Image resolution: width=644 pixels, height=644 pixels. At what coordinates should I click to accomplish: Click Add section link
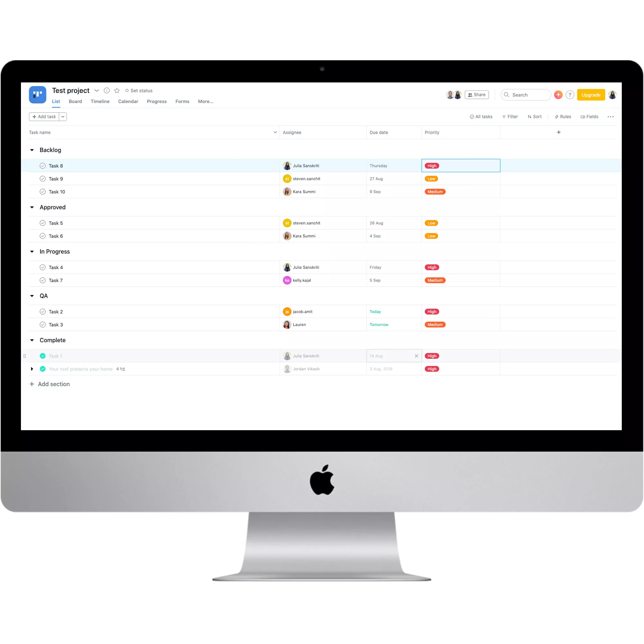click(54, 384)
